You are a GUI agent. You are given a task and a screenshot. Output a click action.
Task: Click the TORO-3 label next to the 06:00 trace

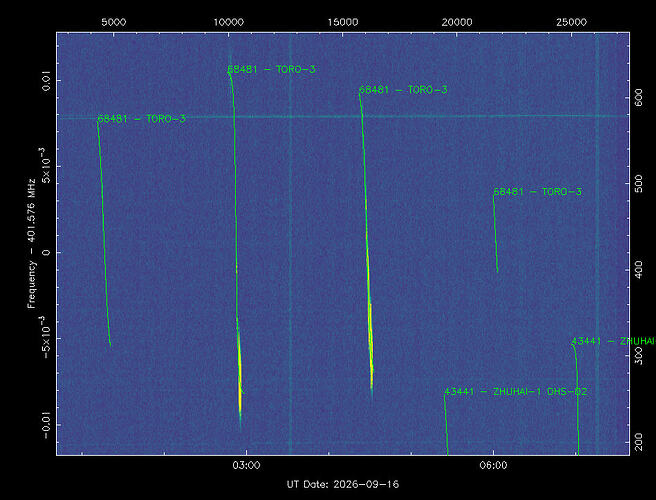[538, 192]
